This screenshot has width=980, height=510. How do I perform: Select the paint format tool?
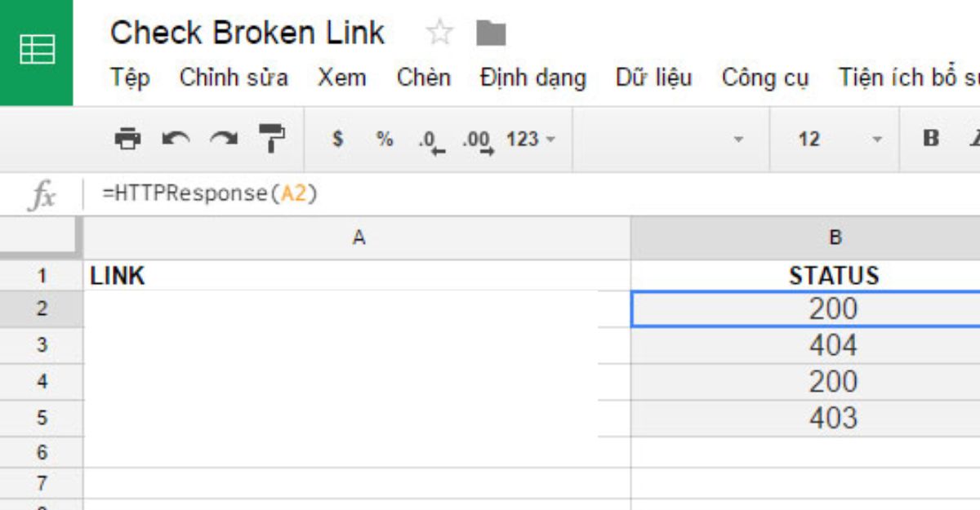point(271,139)
